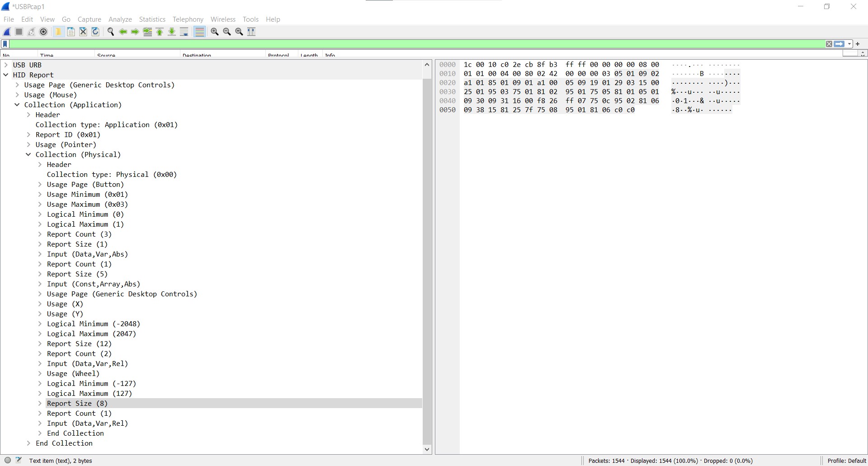This screenshot has height=466, width=868.
Task: Reload the capture file
Action: [95, 32]
